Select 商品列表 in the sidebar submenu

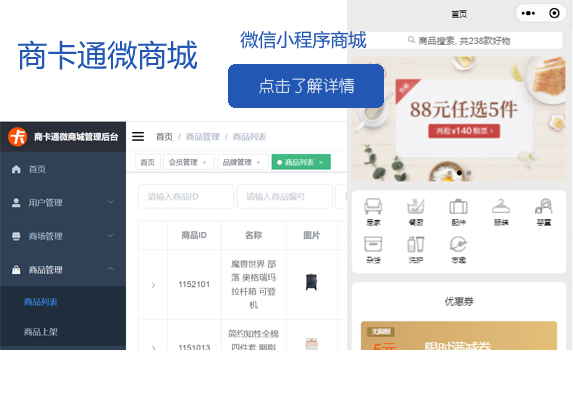click(x=41, y=302)
